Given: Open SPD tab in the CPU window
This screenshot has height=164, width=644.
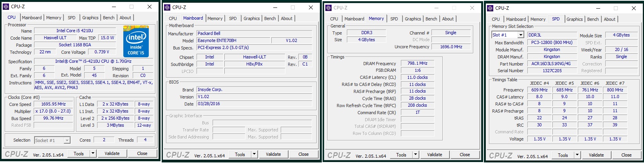Looking at the screenshot, I should [x=72, y=18].
